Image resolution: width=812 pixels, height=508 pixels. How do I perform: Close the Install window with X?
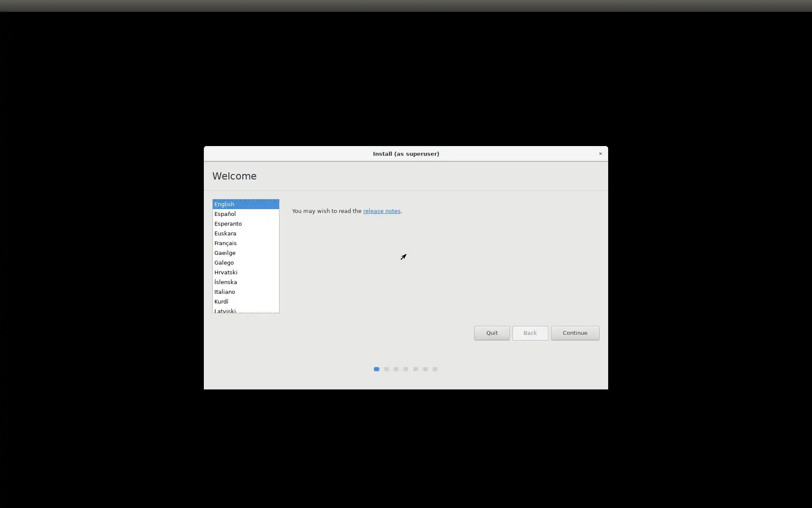(600, 154)
